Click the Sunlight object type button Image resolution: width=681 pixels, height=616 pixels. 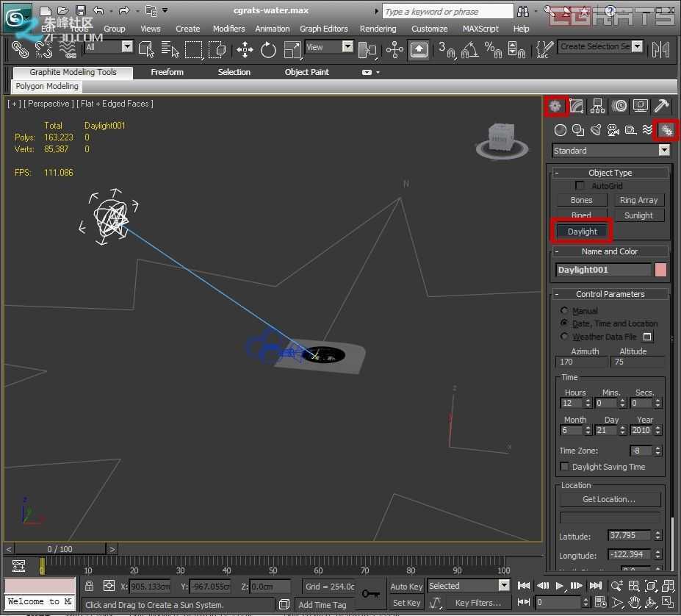click(638, 215)
